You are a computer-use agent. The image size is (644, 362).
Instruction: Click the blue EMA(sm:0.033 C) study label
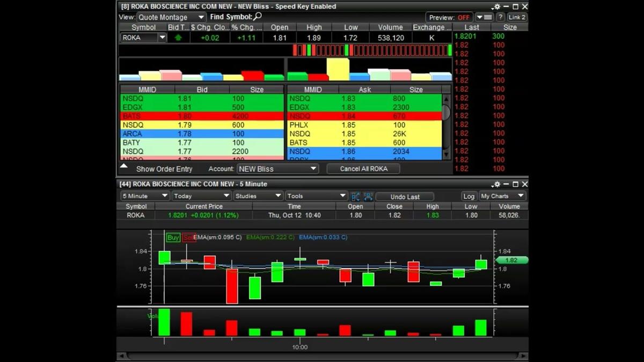click(x=323, y=237)
